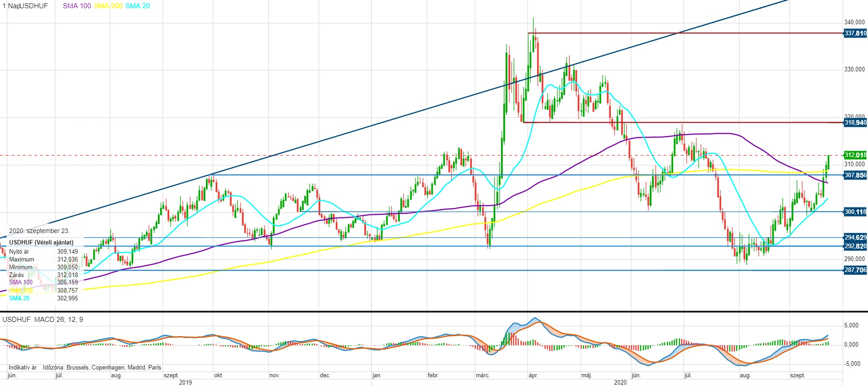Click the 294,629 price level tag
This screenshot has height=386, width=868.
(855, 238)
